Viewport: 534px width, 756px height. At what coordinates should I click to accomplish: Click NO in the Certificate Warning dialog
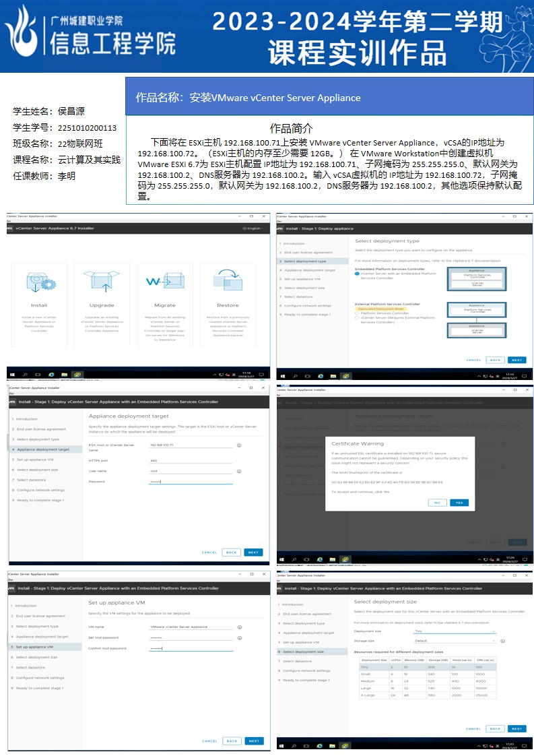tap(437, 503)
